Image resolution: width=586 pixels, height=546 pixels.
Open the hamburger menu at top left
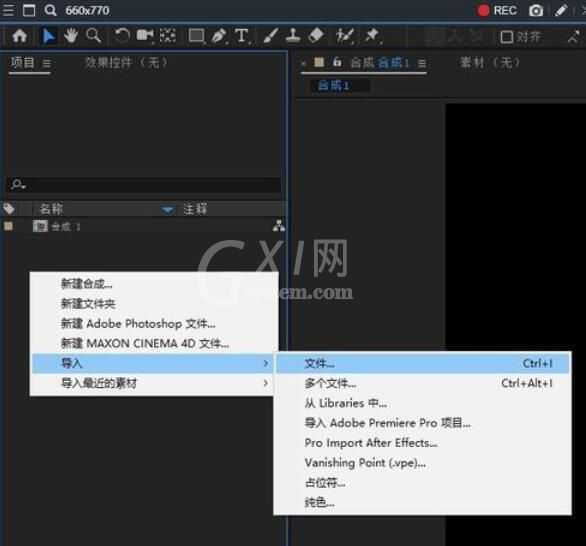pyautogui.click(x=7, y=10)
